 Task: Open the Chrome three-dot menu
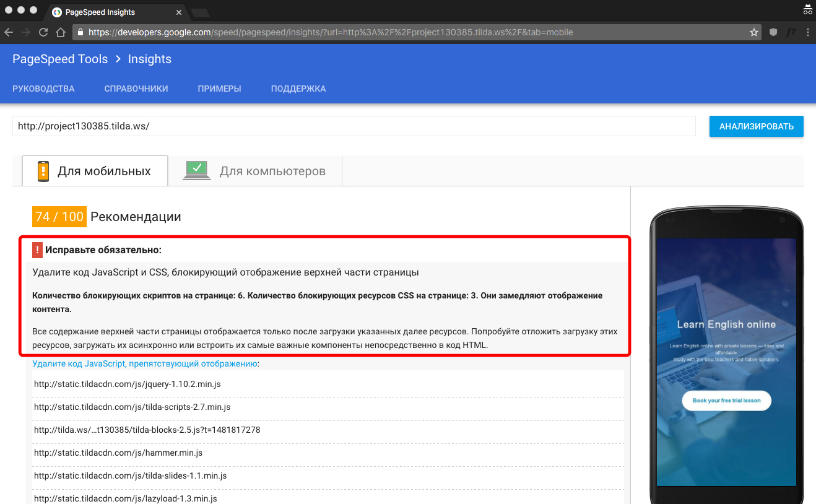coord(808,32)
